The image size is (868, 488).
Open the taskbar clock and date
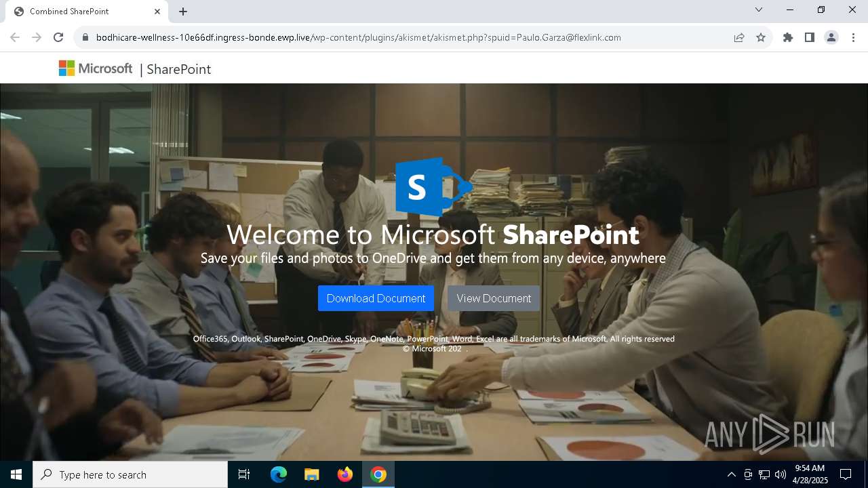810,474
